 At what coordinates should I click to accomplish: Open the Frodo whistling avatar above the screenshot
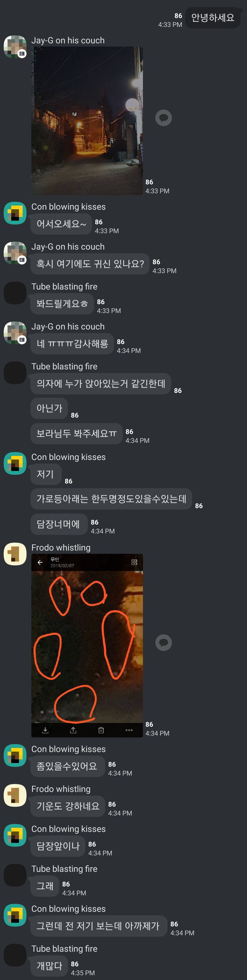pyautogui.click(x=15, y=554)
